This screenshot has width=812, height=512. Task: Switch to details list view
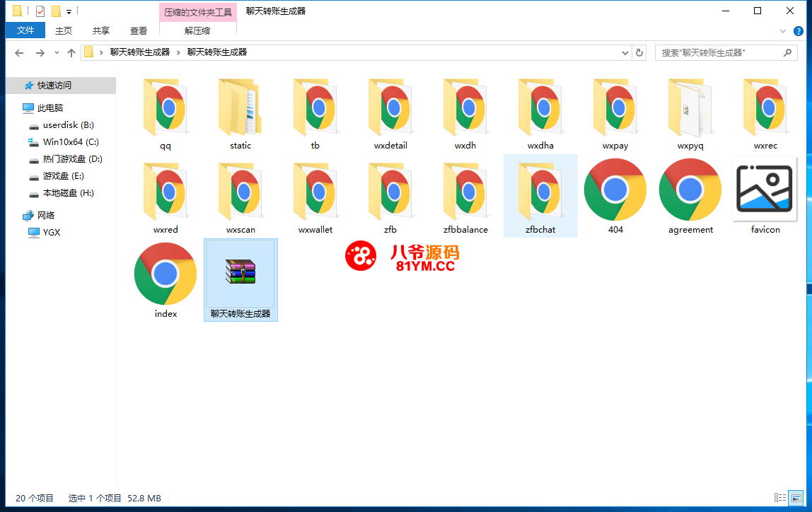click(780, 498)
